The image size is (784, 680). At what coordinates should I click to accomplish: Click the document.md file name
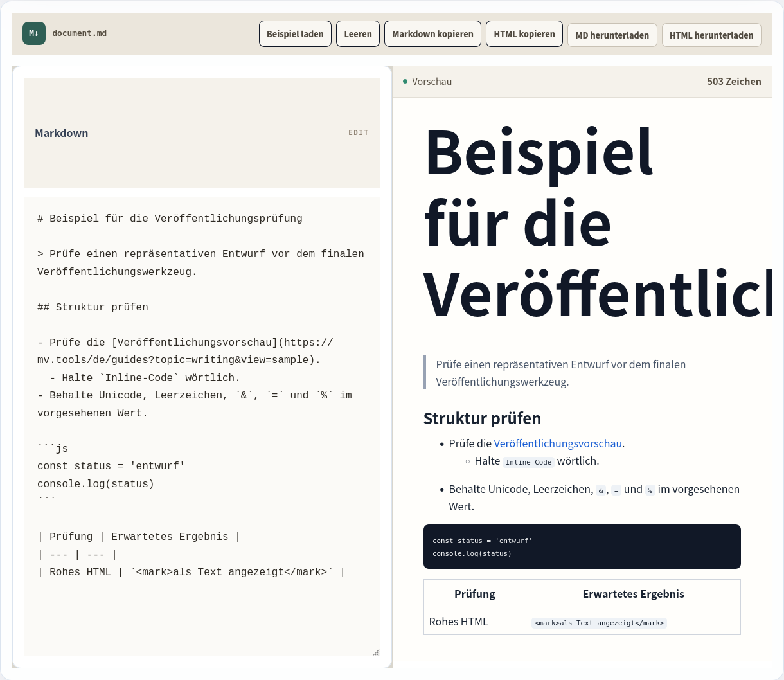pyautogui.click(x=80, y=33)
